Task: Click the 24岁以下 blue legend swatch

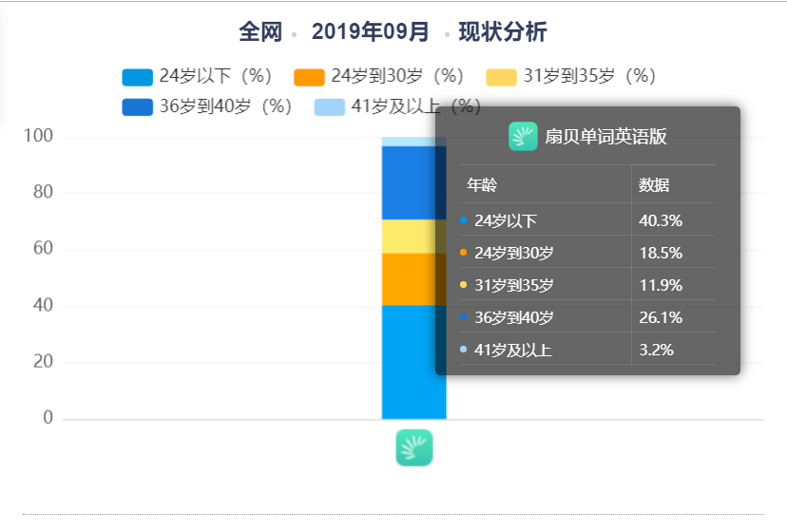Action: 138,77
